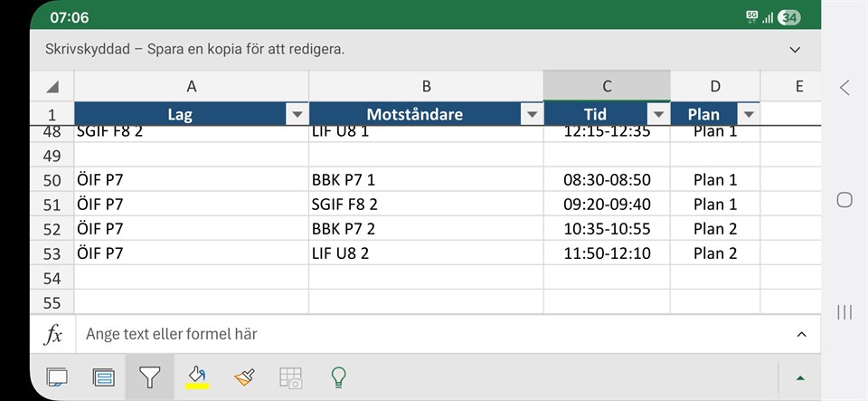
Task: Select the format painter brush icon
Action: (x=244, y=377)
